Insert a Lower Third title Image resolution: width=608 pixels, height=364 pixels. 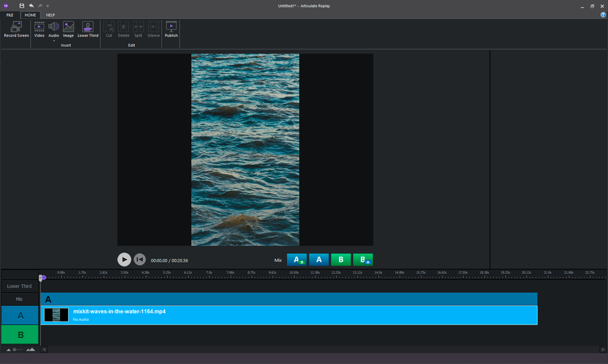pos(88,27)
